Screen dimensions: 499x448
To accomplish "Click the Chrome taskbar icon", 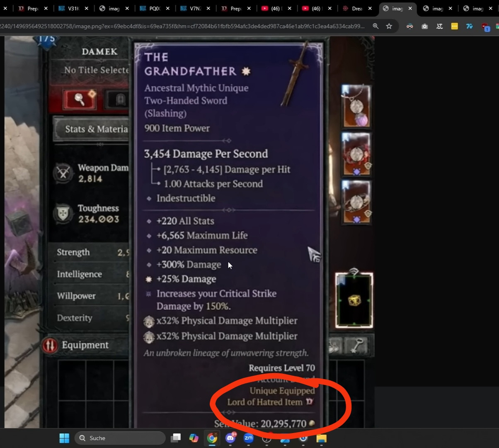I will 212,438.
